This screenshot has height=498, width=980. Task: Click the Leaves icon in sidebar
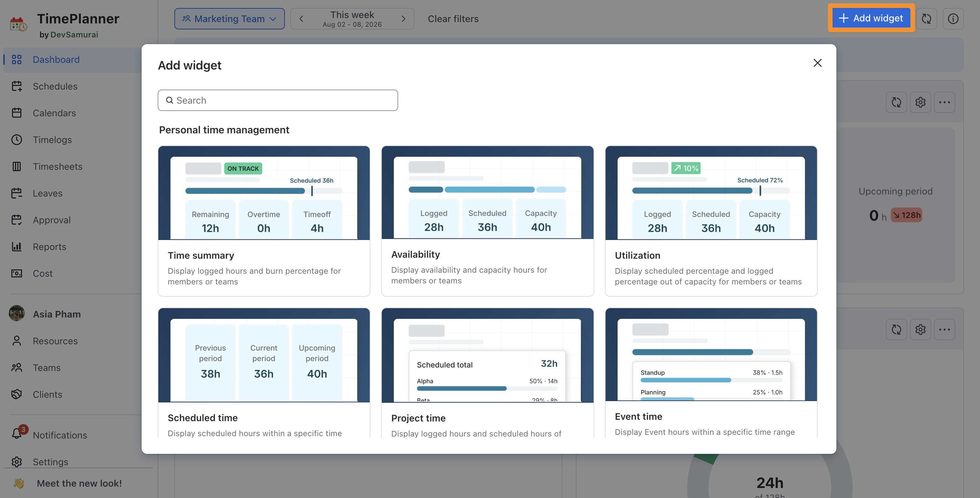click(x=16, y=193)
